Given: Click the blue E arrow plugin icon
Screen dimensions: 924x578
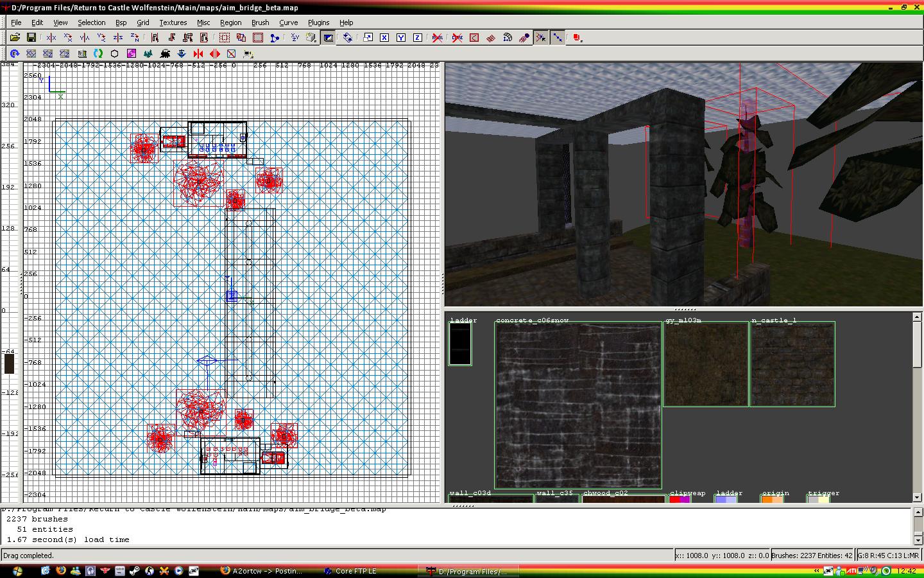Looking at the screenshot, I should (15, 54).
